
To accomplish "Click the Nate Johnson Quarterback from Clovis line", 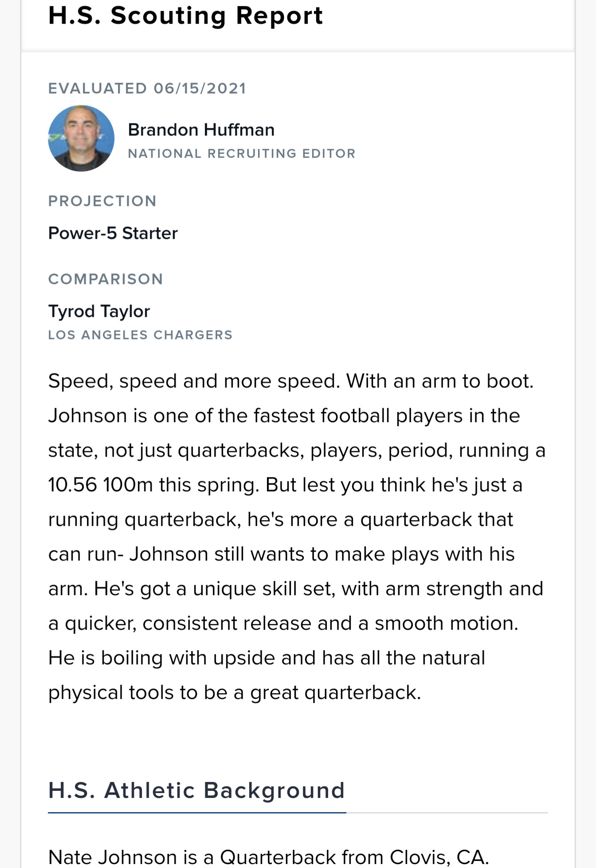I will (x=268, y=857).
